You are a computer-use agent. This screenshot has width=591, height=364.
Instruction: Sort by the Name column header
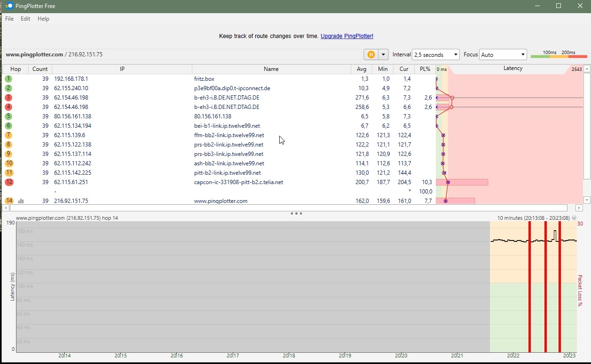coord(271,69)
